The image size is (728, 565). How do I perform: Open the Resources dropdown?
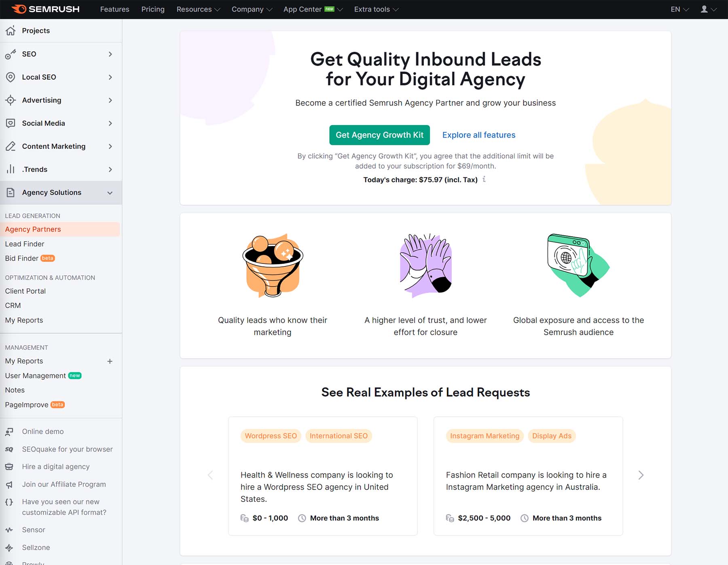pyautogui.click(x=197, y=9)
